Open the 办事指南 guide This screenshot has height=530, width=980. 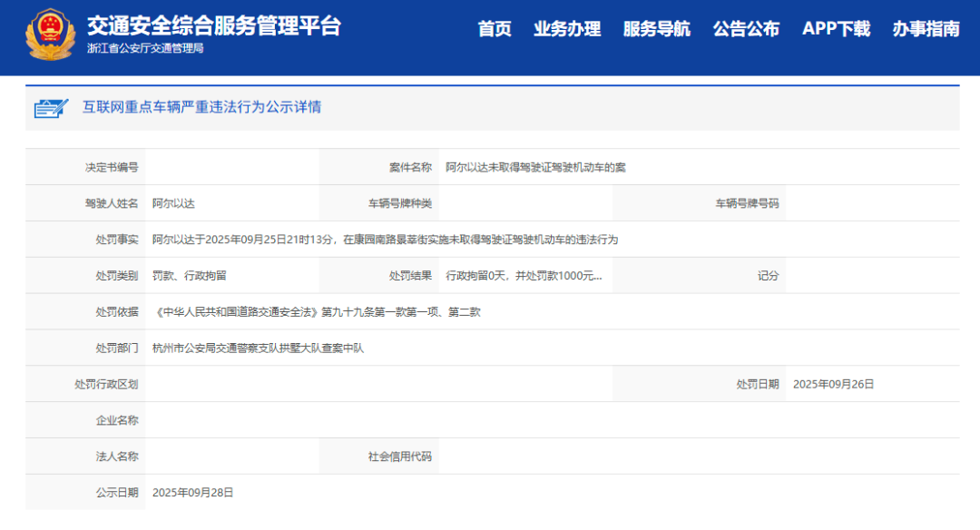click(926, 29)
